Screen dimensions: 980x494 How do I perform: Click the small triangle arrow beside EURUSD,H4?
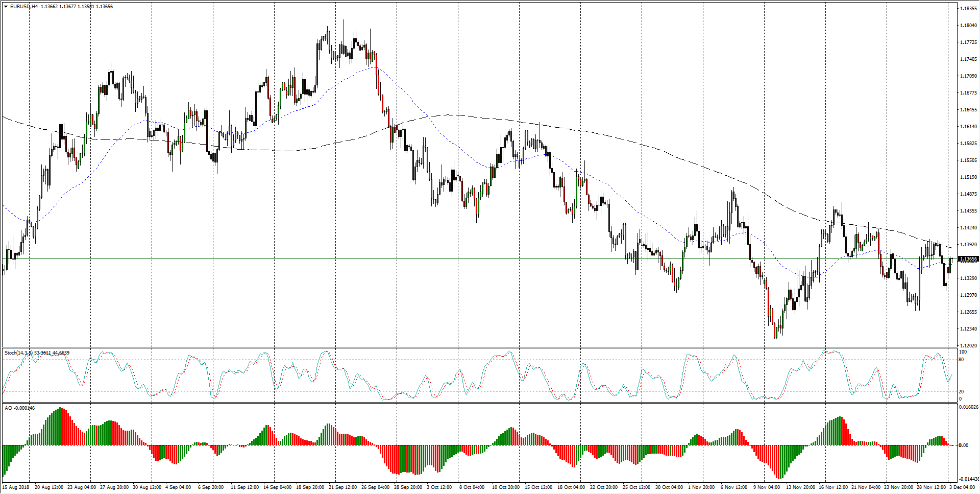[x=6, y=7]
